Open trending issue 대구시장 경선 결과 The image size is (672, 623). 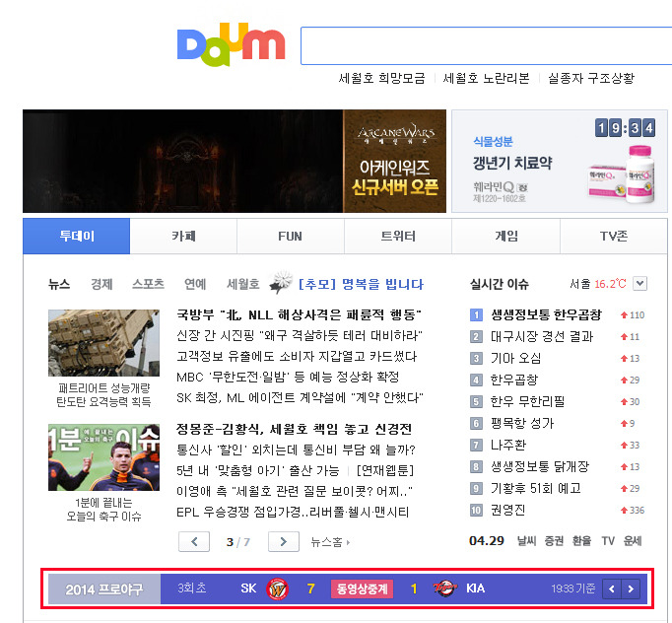pyautogui.click(x=542, y=336)
